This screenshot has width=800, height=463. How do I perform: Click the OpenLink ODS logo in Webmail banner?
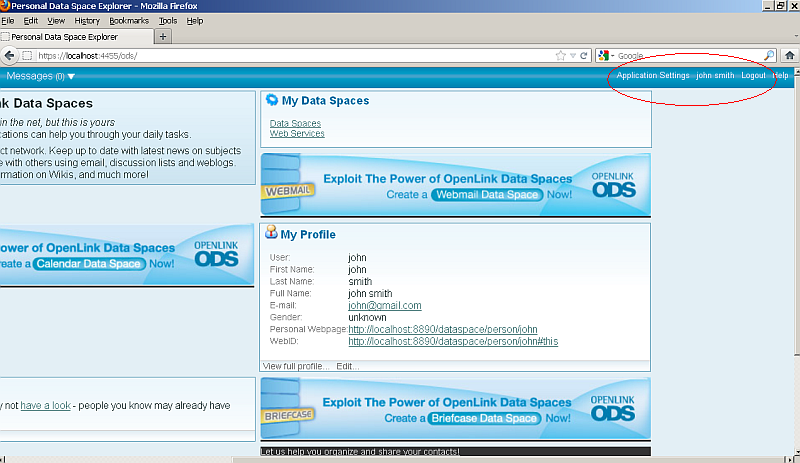click(x=613, y=184)
